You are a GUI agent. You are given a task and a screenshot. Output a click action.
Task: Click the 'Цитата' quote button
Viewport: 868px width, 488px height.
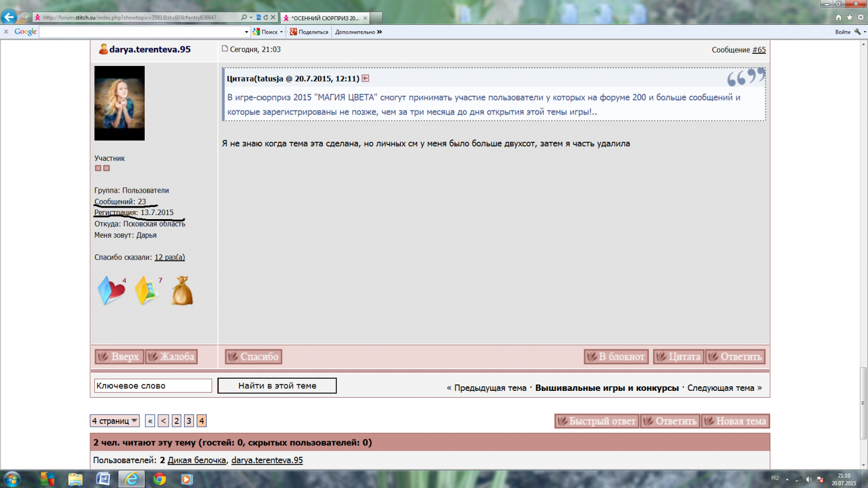pos(678,357)
